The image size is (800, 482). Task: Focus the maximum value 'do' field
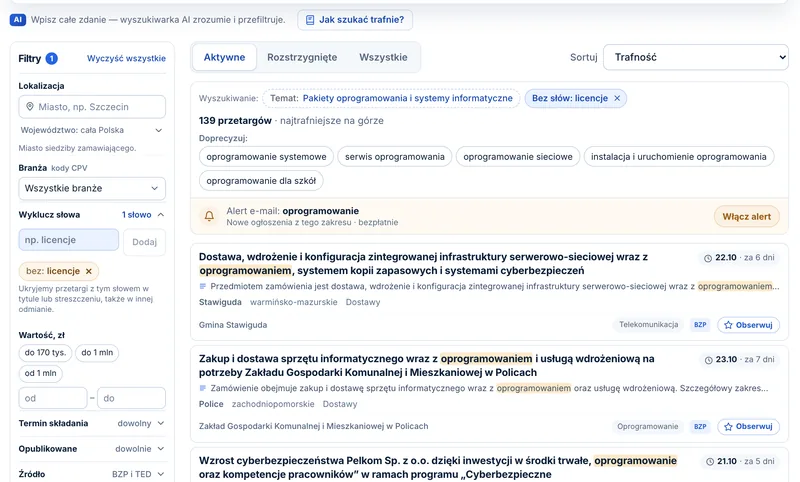pos(131,398)
